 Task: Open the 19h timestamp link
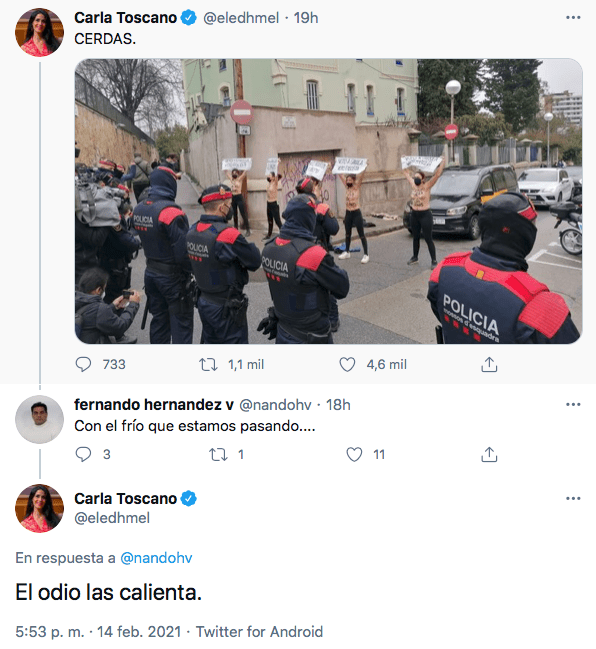point(306,18)
